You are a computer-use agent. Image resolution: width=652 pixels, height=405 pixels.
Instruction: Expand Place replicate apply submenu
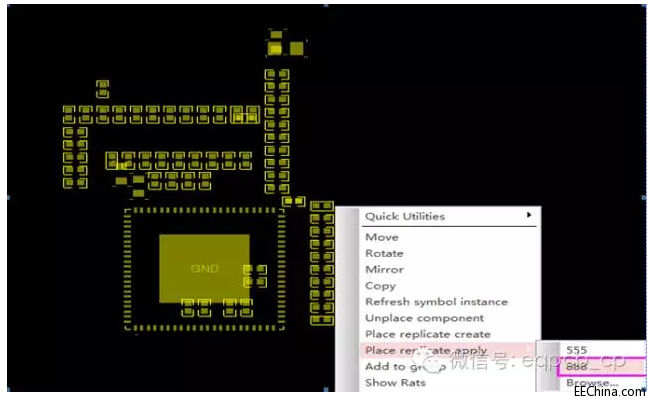pos(426,350)
